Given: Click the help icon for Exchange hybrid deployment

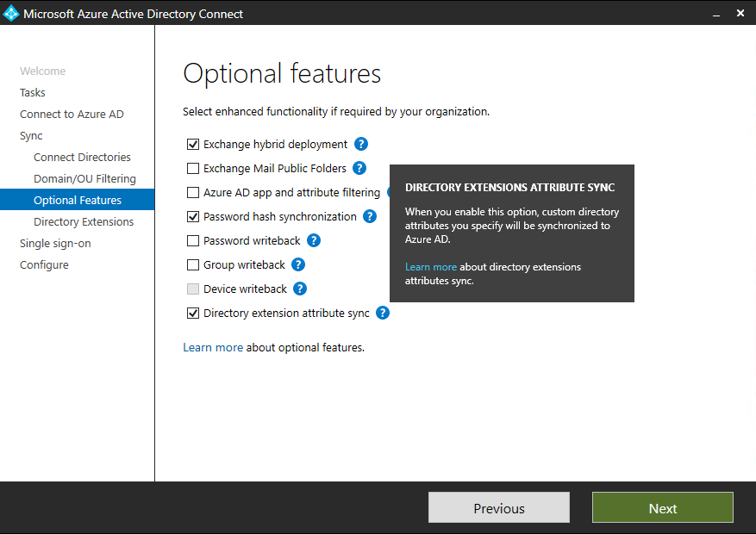Looking at the screenshot, I should point(361,144).
